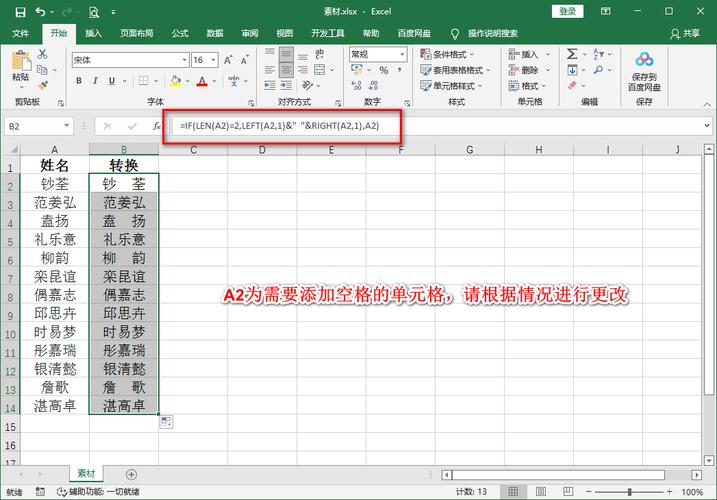Click inside the formula bar text
The width and height of the screenshot is (717, 500).
click(x=279, y=126)
